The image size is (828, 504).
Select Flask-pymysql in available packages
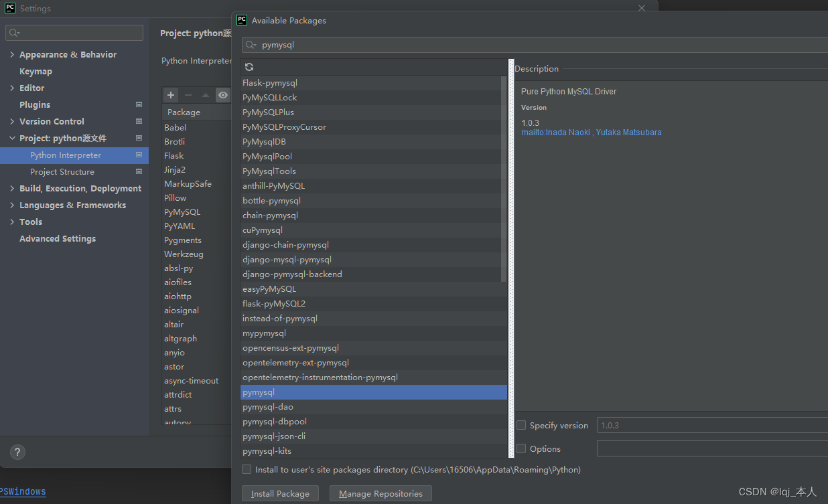370,83
